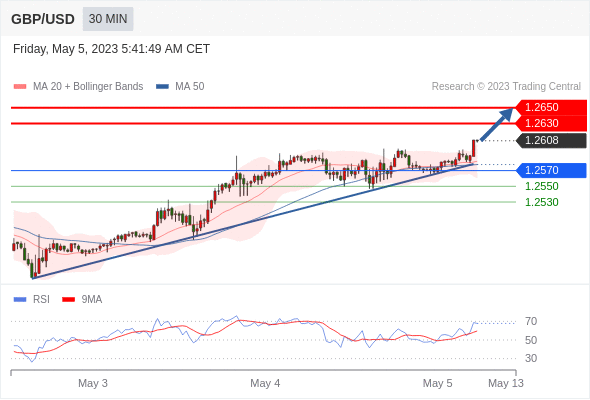Click the GBP/USD pair title
Image resolution: width=590 pixels, height=400 pixels.
tap(43, 19)
